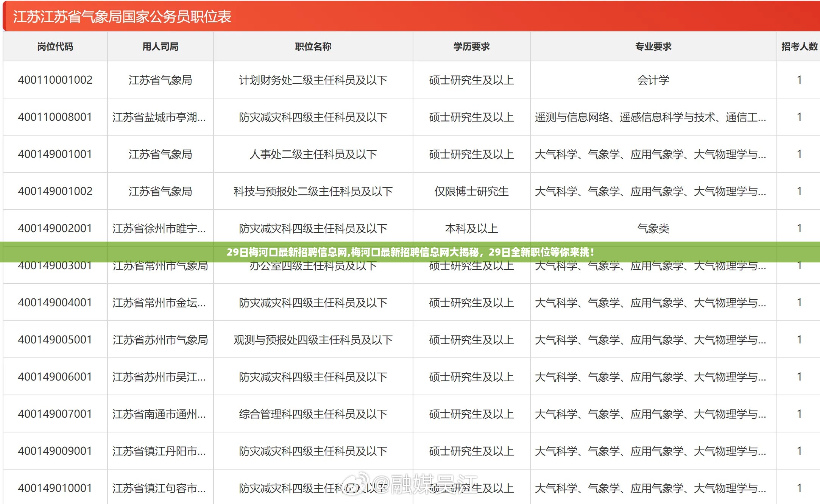Click the 观测与预报处四级主任科员及以下 position cell
The width and height of the screenshot is (820, 504).
coord(313,340)
